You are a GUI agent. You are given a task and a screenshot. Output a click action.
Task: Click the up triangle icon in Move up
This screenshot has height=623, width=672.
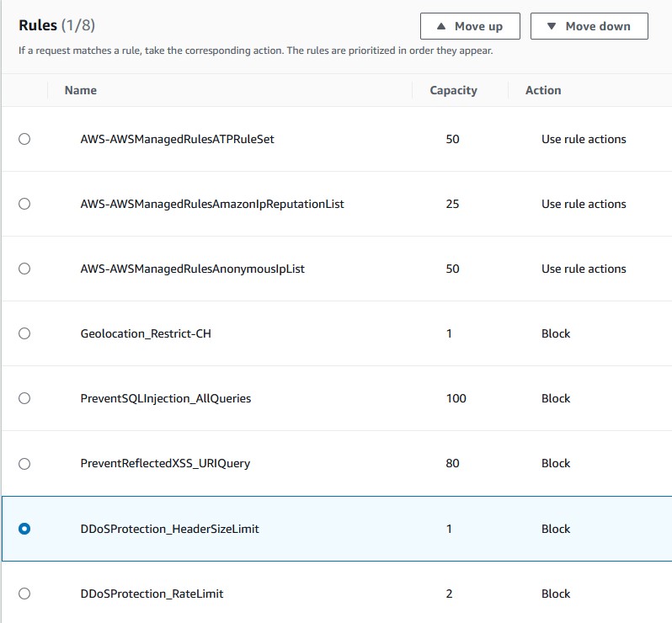coord(442,26)
